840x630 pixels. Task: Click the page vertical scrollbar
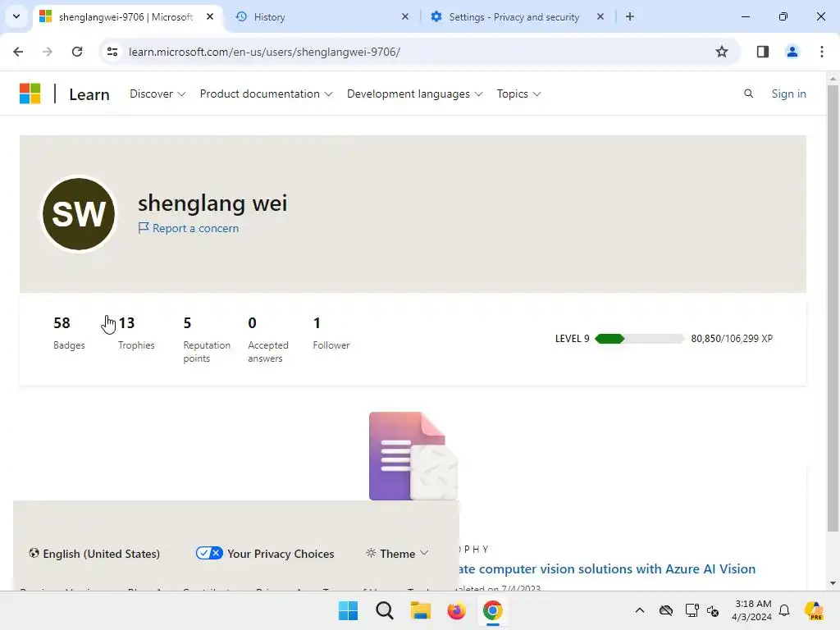pyautogui.click(x=833, y=308)
